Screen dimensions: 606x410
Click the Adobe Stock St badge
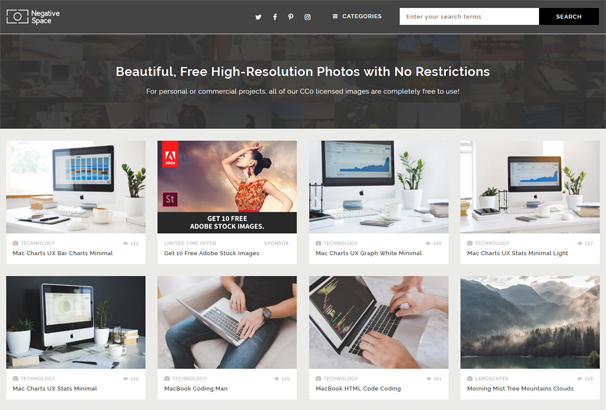[x=170, y=199]
